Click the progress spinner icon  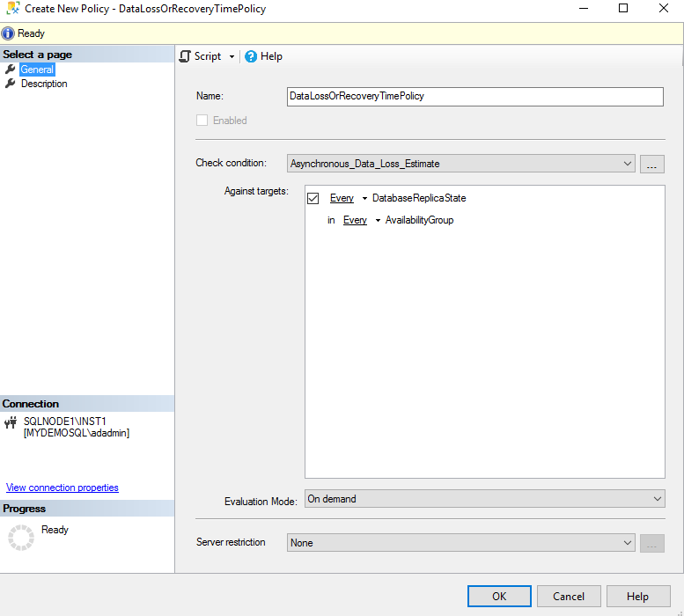[x=21, y=538]
